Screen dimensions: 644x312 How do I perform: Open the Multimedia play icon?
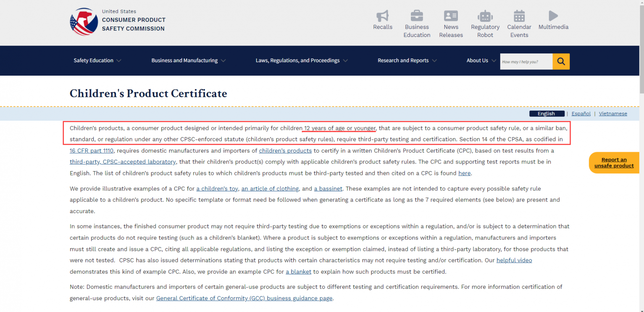click(x=553, y=16)
